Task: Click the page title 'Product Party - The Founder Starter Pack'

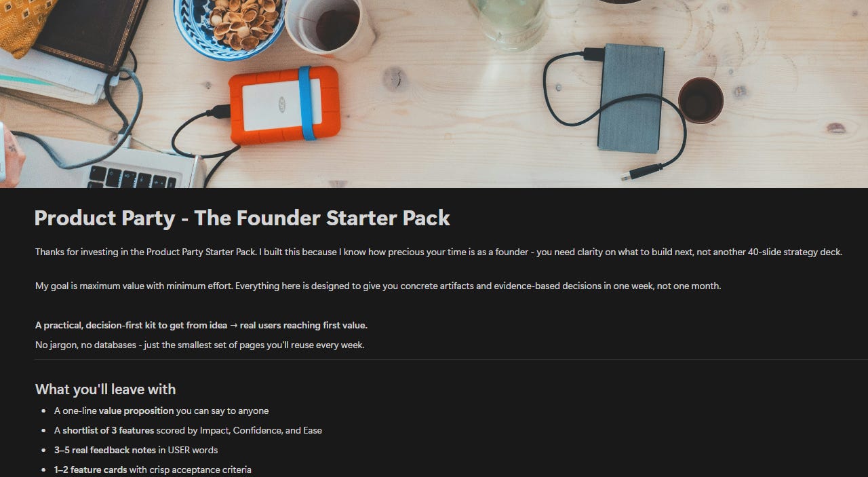Action: (242, 218)
